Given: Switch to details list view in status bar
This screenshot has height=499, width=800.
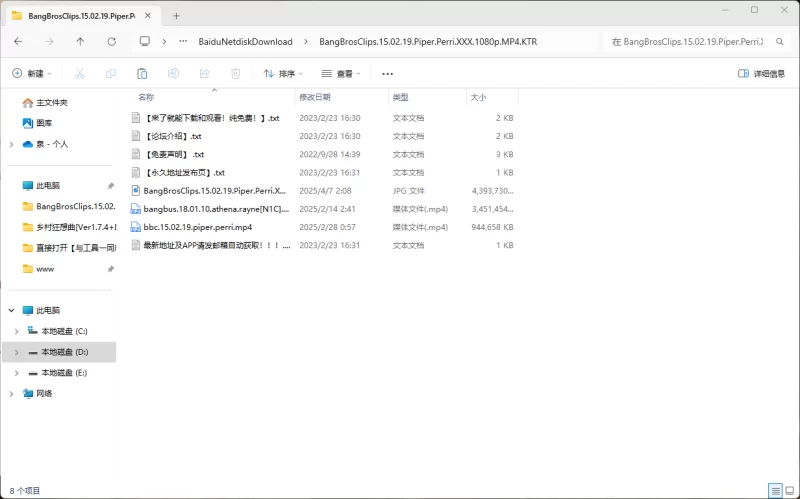Looking at the screenshot, I should pos(774,490).
